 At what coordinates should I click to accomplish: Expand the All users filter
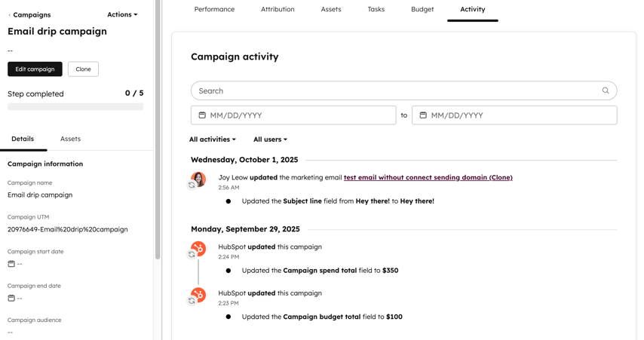click(x=270, y=139)
